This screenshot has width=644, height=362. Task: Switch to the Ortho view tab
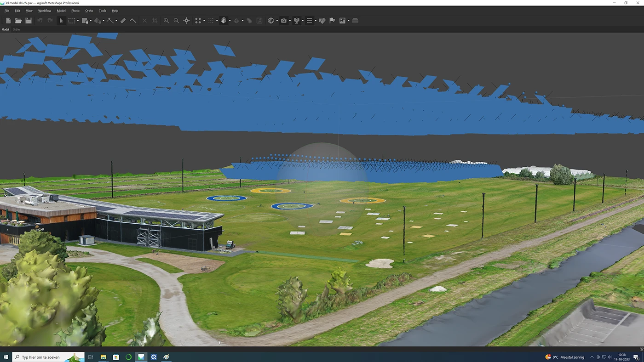16,29
